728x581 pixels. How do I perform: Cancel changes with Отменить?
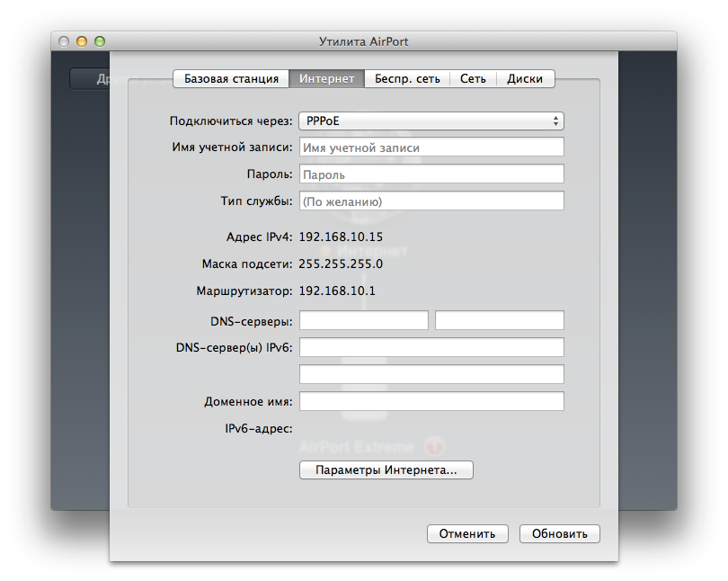click(467, 534)
